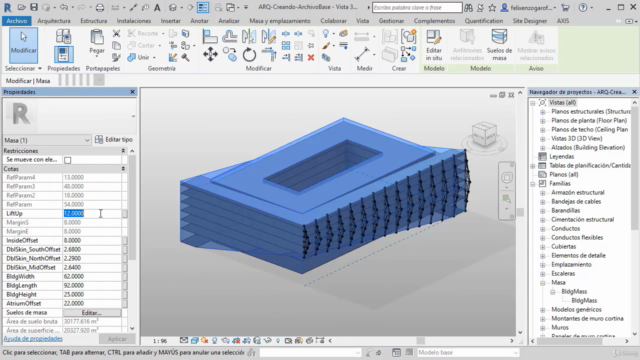The image size is (640, 360).
Task: Toggle visual style cube in view control bar
Action: pos(194,340)
